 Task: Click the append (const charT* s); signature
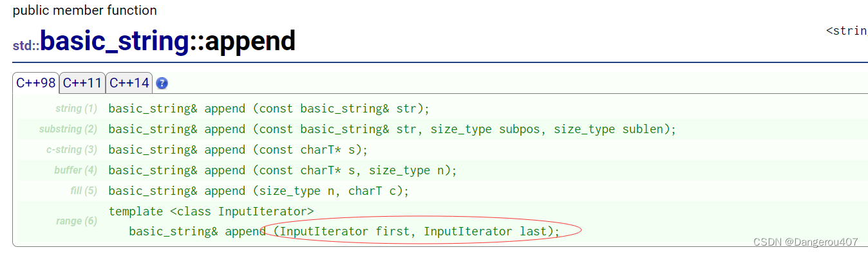pyautogui.click(x=238, y=150)
